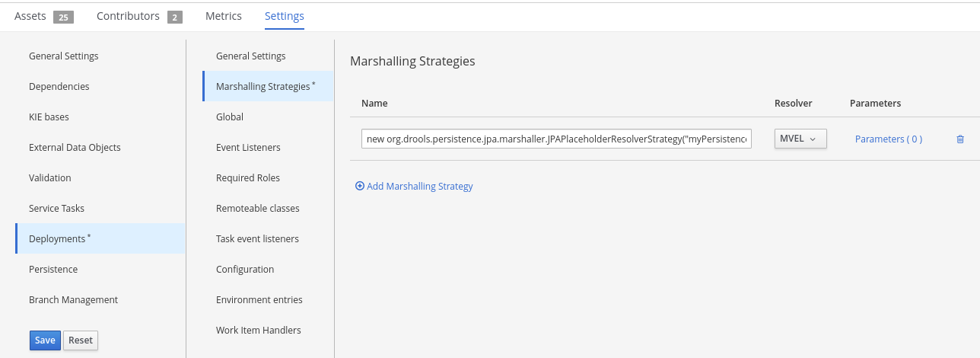980x358 pixels.
Task: Open the Persistence settings section
Action: (53, 270)
